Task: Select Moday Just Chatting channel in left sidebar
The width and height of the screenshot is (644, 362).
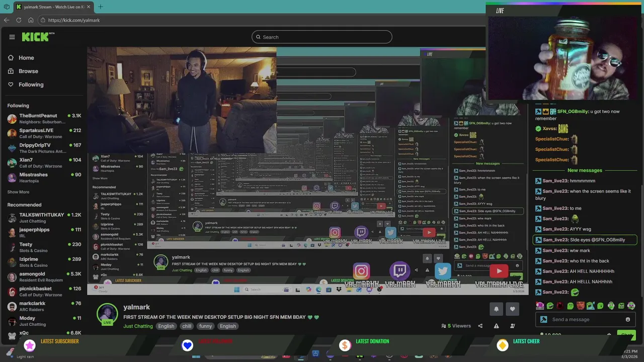Action: pos(44,321)
